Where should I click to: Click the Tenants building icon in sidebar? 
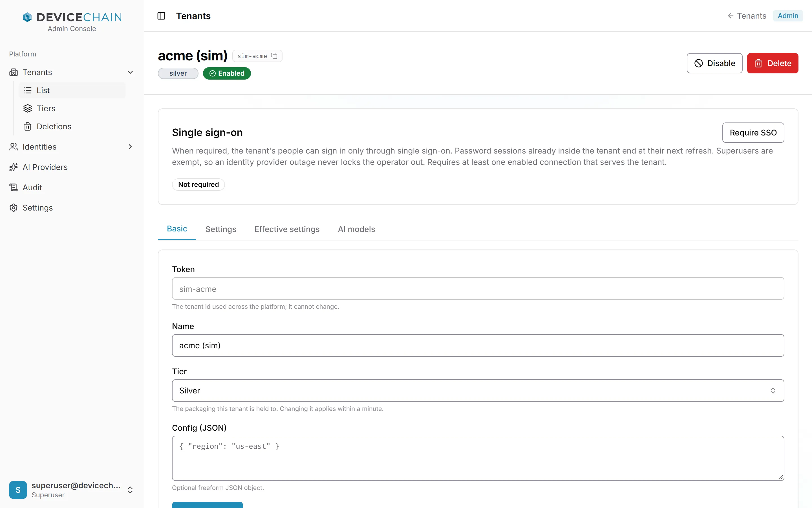[14, 72]
